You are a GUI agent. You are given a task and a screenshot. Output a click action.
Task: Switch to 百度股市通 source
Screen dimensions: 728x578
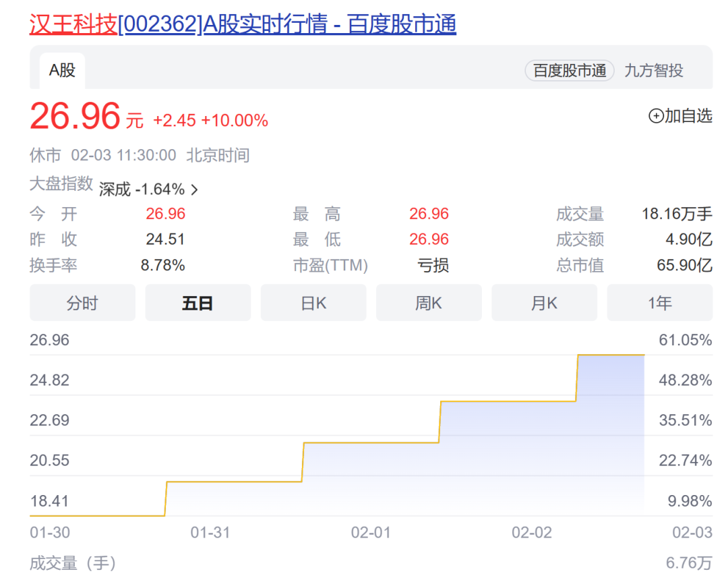coord(570,71)
